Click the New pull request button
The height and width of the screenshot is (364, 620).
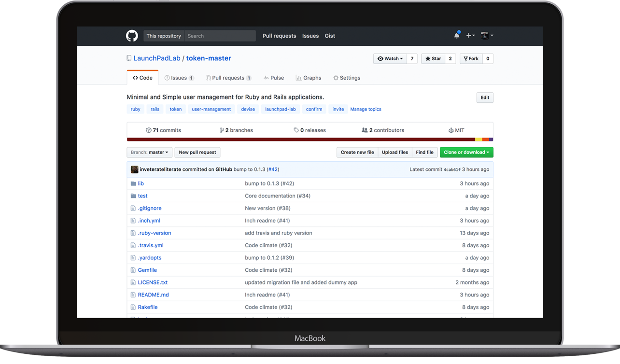point(197,153)
